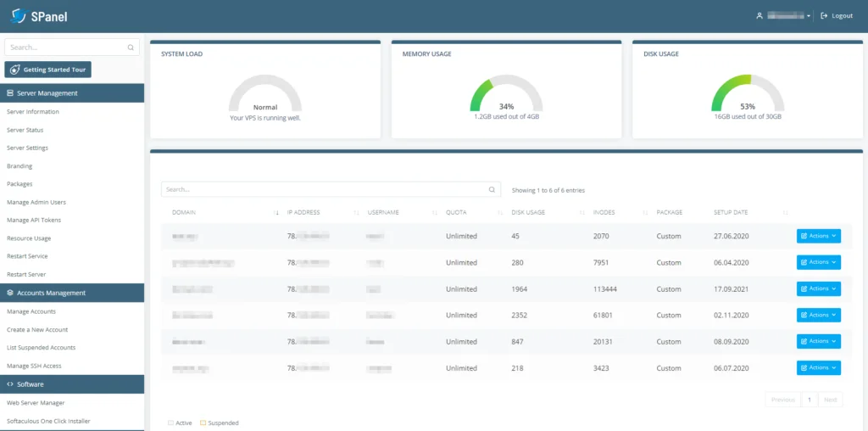Screen dimensions: 868x431
Task: Open Softaculous One Click Installer link
Action: [x=48, y=421]
